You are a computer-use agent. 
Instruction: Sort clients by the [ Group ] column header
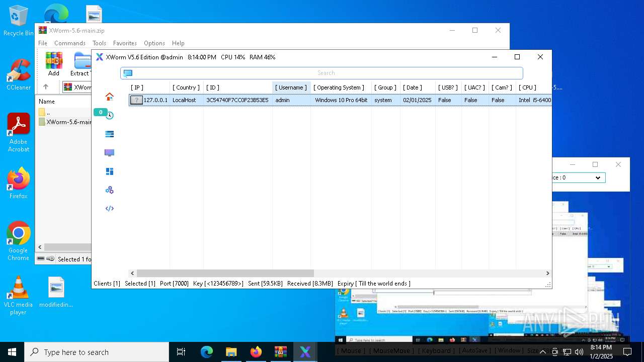[x=386, y=87]
